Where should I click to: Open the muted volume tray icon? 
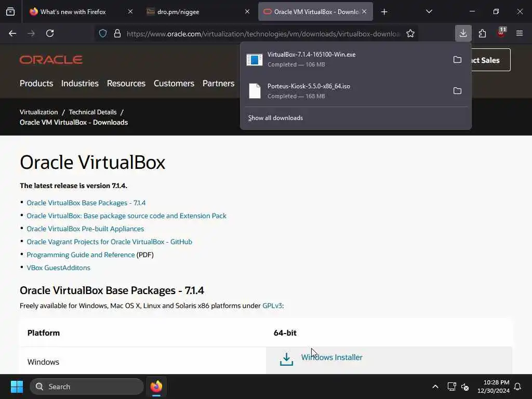point(465,387)
